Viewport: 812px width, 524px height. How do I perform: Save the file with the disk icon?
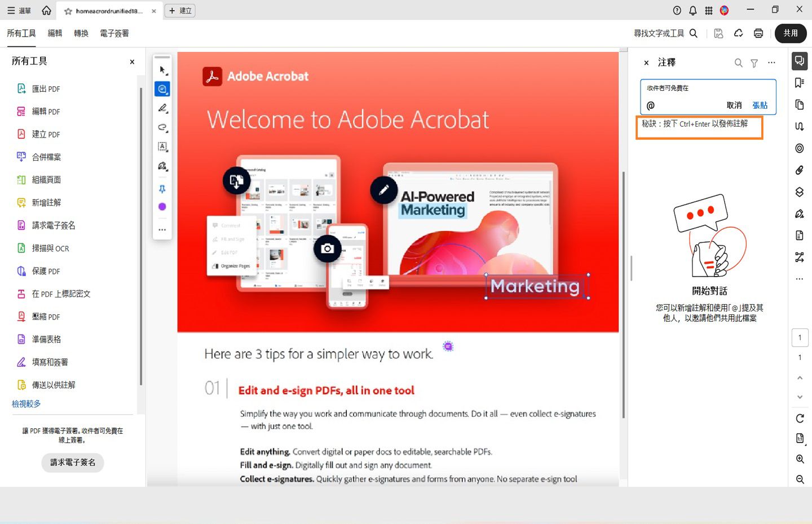[x=718, y=33]
